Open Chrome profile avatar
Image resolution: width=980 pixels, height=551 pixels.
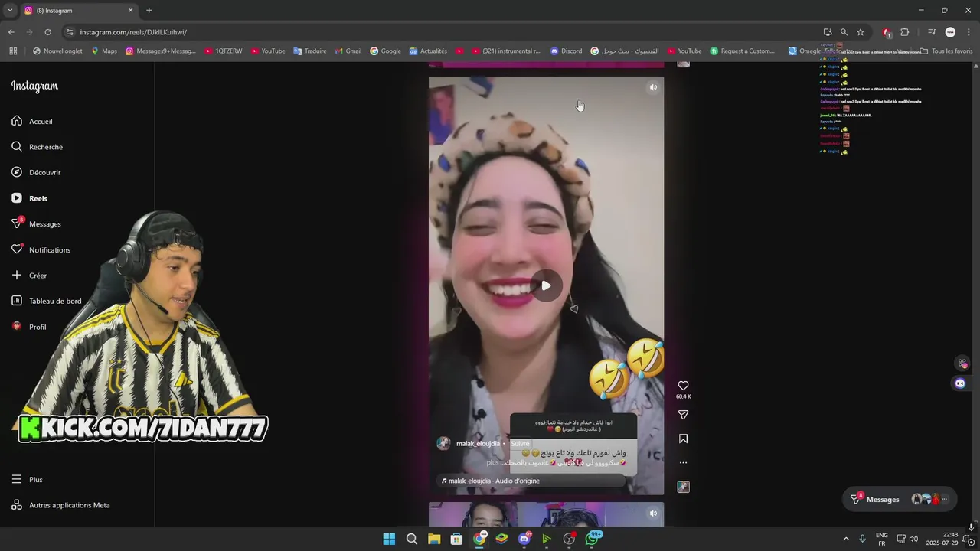tap(950, 32)
